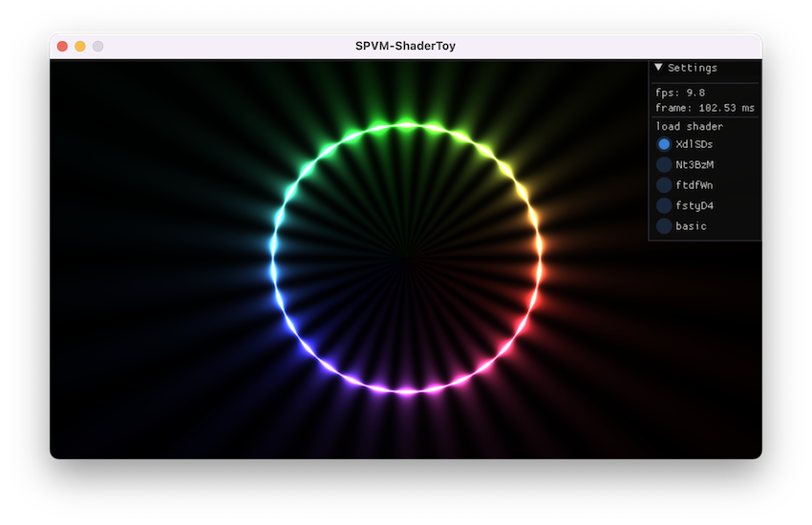
Task: Minimize the SPVM-ShaderToy window
Action: click(x=80, y=47)
